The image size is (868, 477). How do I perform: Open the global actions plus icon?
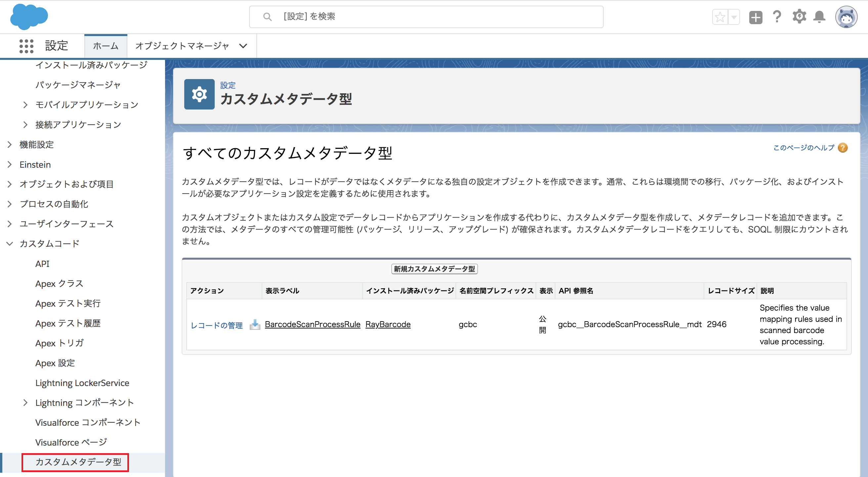[x=756, y=17]
